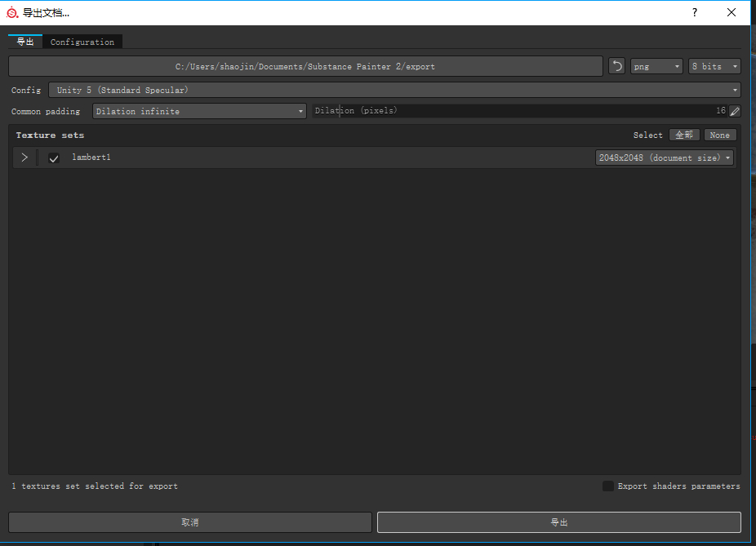Open the Unity 5 Config dropdown
The image size is (756, 546).
pos(394,90)
